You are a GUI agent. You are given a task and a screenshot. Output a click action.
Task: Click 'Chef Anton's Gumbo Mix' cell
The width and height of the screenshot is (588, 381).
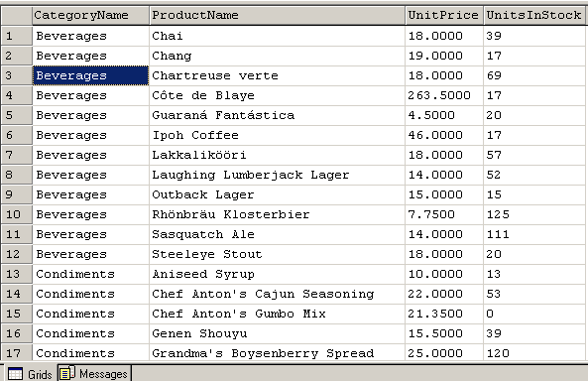[x=277, y=314]
